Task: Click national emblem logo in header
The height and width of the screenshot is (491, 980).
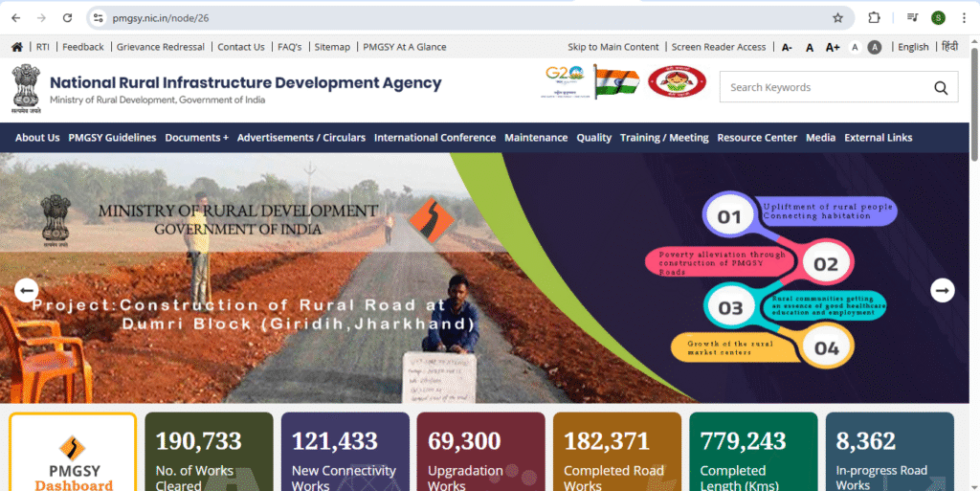Action: [26, 89]
